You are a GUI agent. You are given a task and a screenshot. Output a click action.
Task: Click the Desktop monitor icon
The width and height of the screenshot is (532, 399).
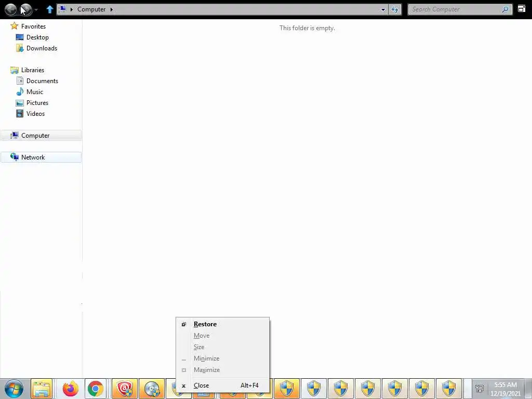coord(20,37)
